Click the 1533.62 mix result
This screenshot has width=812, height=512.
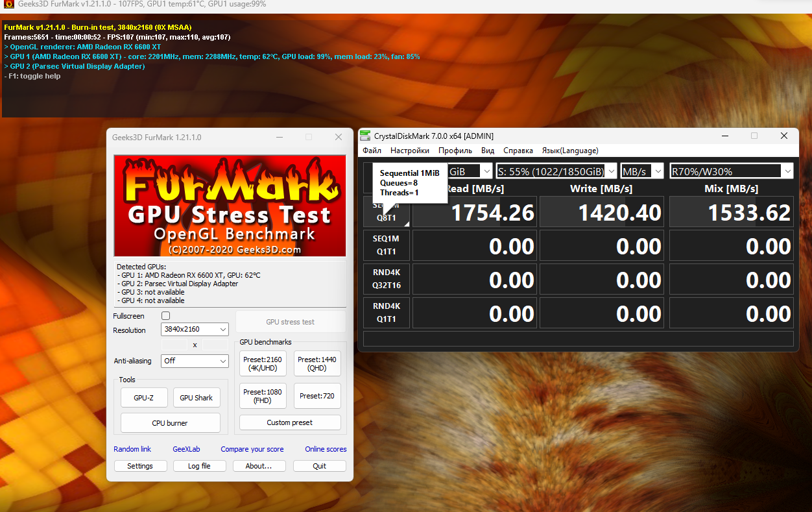tap(732, 212)
